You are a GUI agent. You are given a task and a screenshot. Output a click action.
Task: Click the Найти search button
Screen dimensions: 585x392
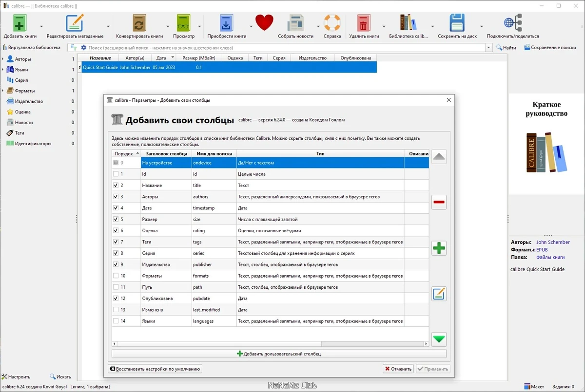click(x=506, y=48)
